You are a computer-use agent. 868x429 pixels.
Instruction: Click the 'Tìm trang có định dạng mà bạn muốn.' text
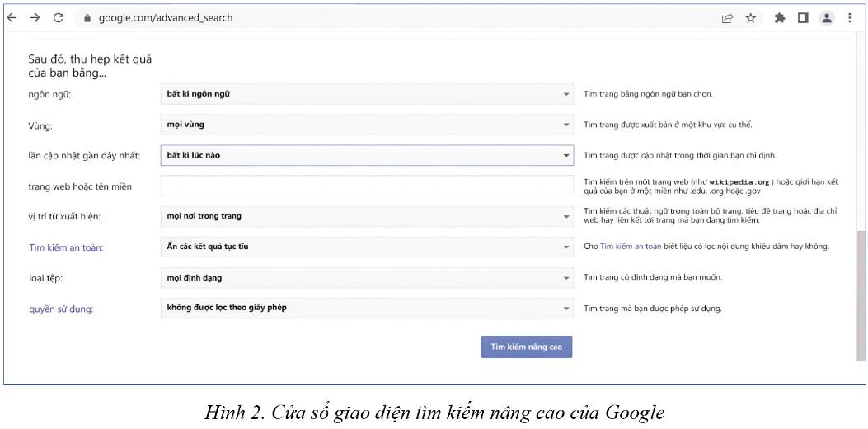pyautogui.click(x=653, y=277)
